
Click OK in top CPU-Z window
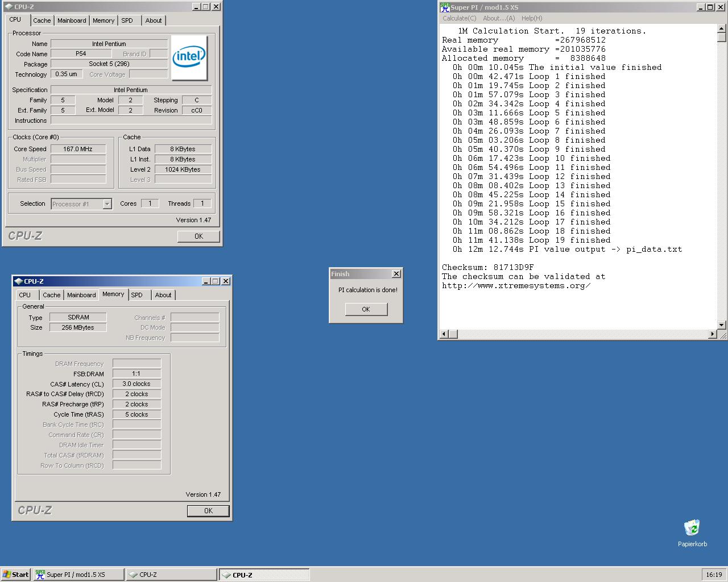(198, 236)
